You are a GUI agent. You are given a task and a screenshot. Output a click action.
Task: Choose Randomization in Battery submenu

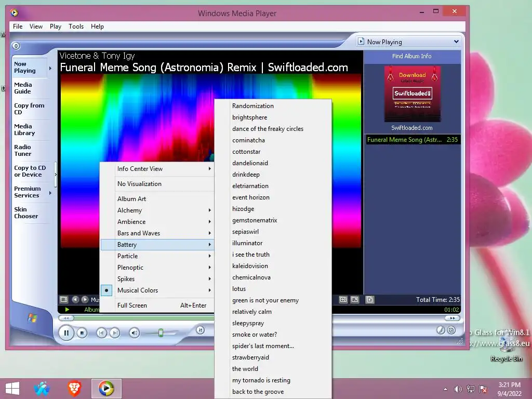(273, 106)
